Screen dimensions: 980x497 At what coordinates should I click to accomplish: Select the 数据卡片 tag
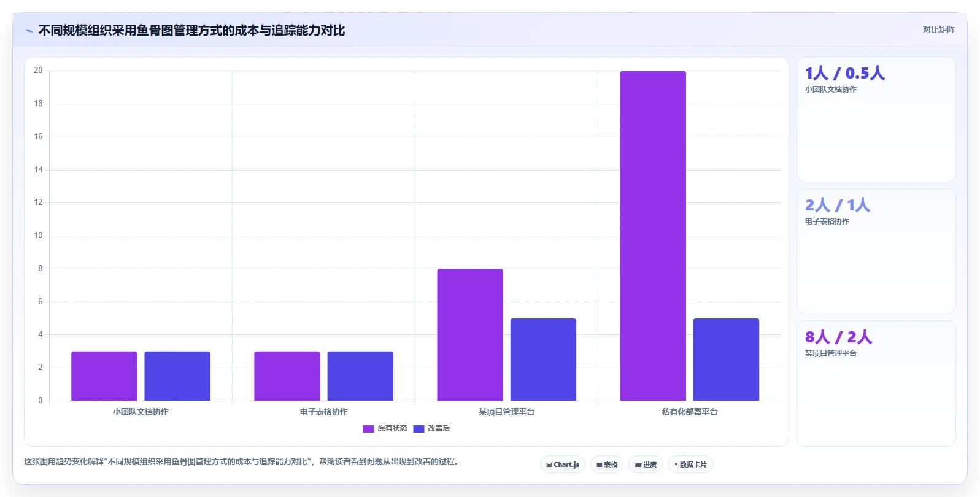click(x=690, y=464)
